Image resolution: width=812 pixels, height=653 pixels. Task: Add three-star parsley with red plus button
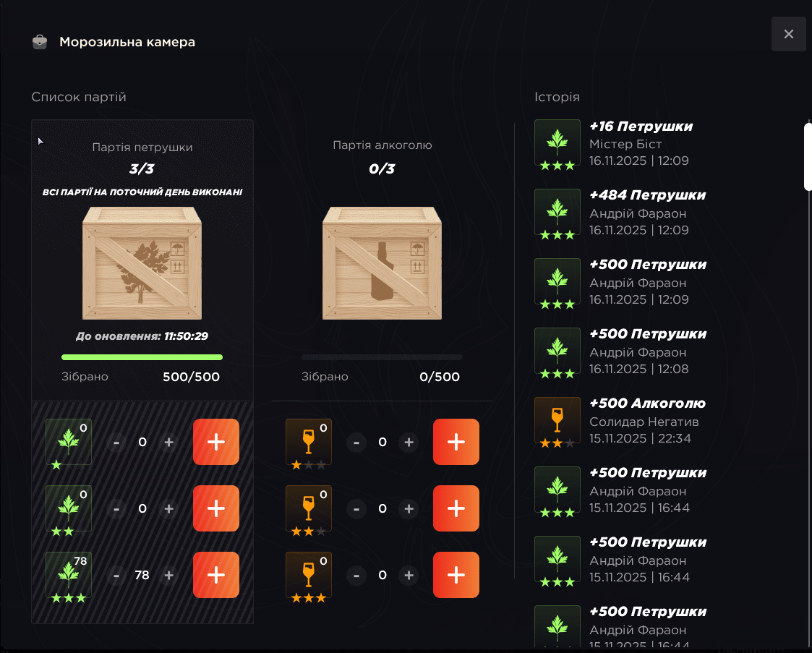[216, 575]
